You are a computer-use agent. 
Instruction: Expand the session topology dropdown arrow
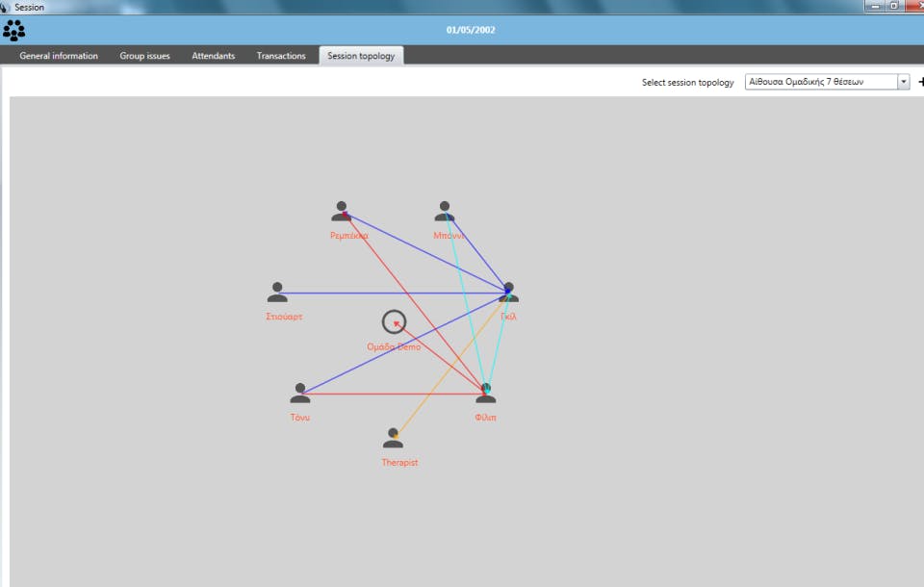[x=904, y=82]
